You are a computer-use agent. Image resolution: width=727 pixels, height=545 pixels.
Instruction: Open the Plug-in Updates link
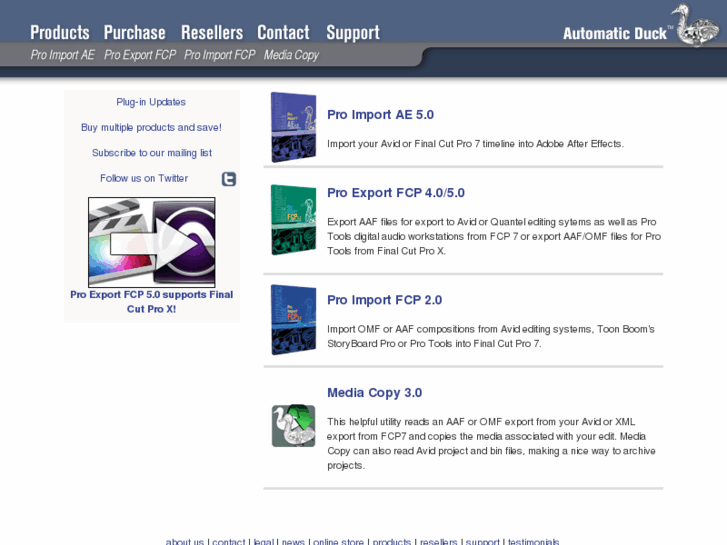coord(151,102)
